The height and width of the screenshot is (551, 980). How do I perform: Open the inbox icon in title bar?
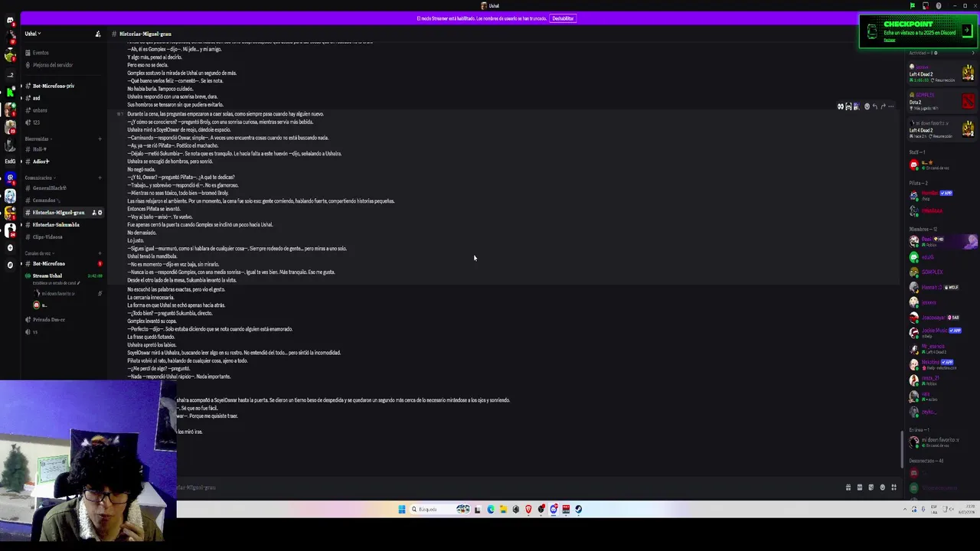(926, 6)
